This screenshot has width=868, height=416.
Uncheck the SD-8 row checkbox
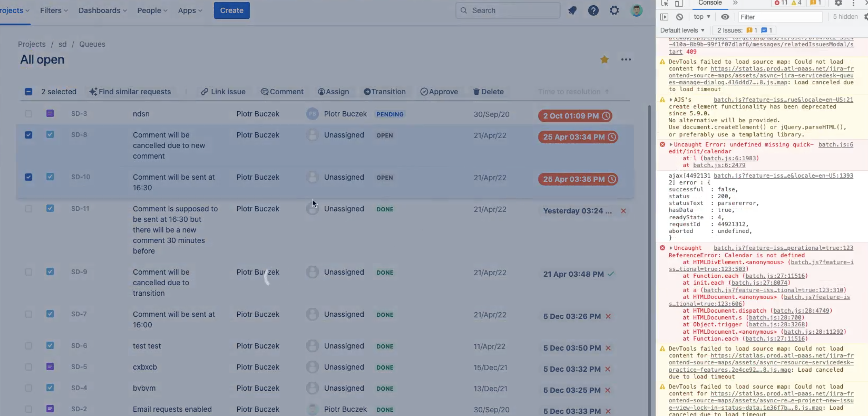(x=28, y=135)
